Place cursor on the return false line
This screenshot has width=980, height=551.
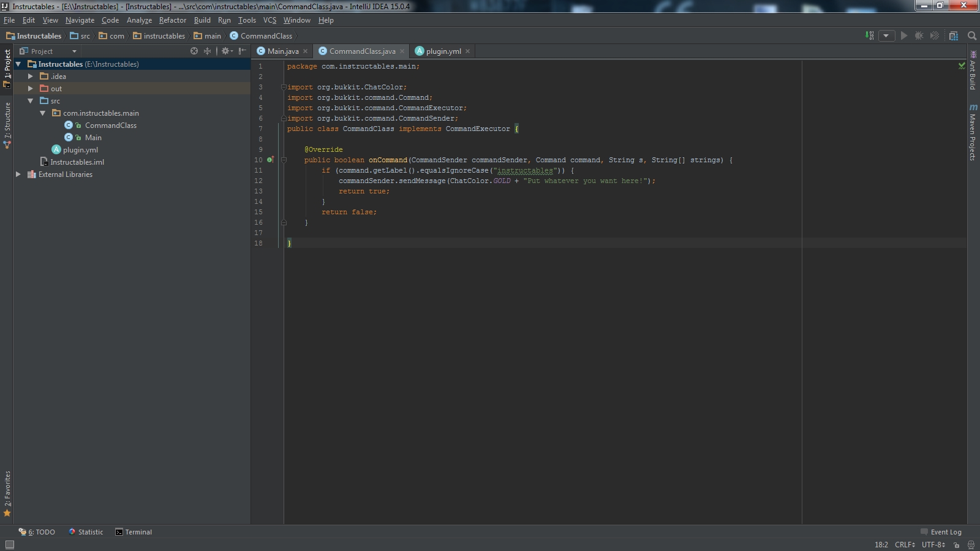pos(349,212)
